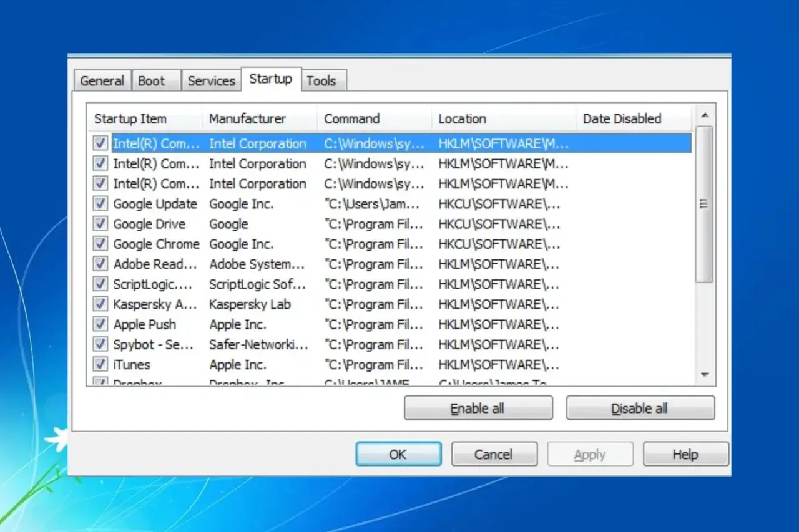Image resolution: width=799 pixels, height=532 pixels.
Task: Click the Safer-Networki… manufacturer cell
Action: (x=258, y=344)
